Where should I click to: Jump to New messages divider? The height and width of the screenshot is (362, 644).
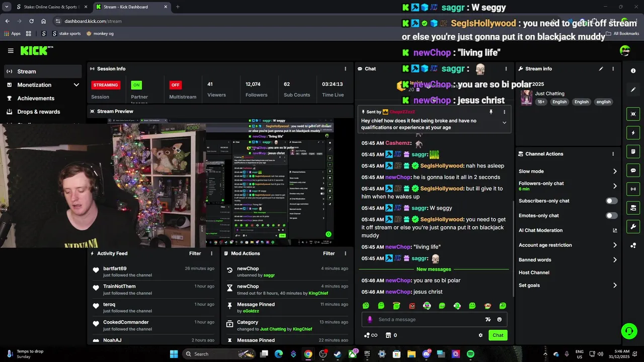coord(434,269)
